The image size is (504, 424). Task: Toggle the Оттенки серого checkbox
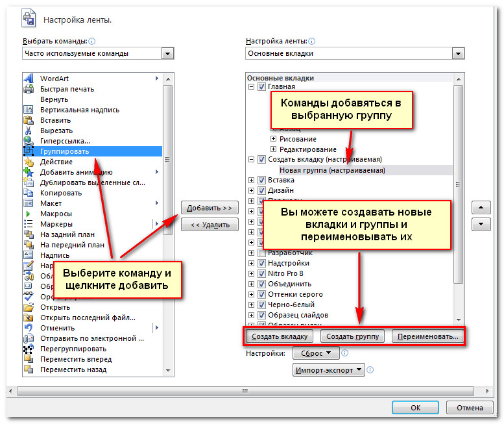click(x=261, y=294)
